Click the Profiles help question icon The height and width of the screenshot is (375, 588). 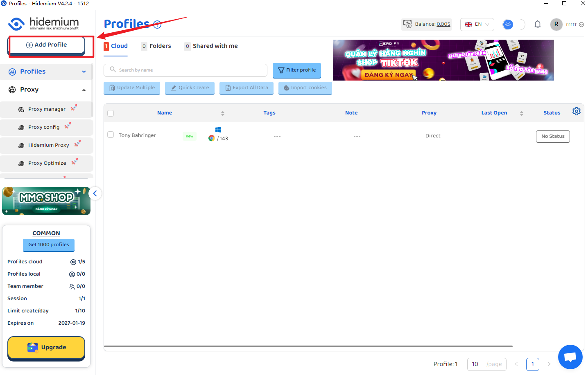click(157, 25)
